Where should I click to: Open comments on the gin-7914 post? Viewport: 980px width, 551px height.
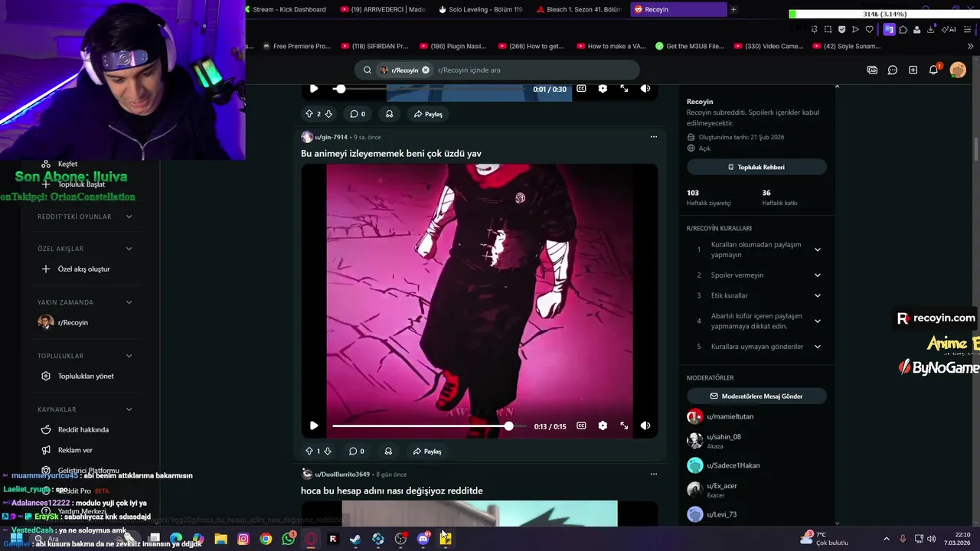tap(357, 452)
